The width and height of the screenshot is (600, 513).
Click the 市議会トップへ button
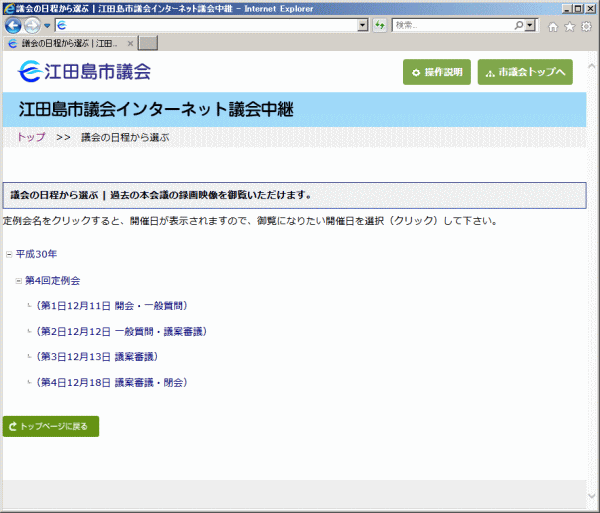tap(525, 72)
